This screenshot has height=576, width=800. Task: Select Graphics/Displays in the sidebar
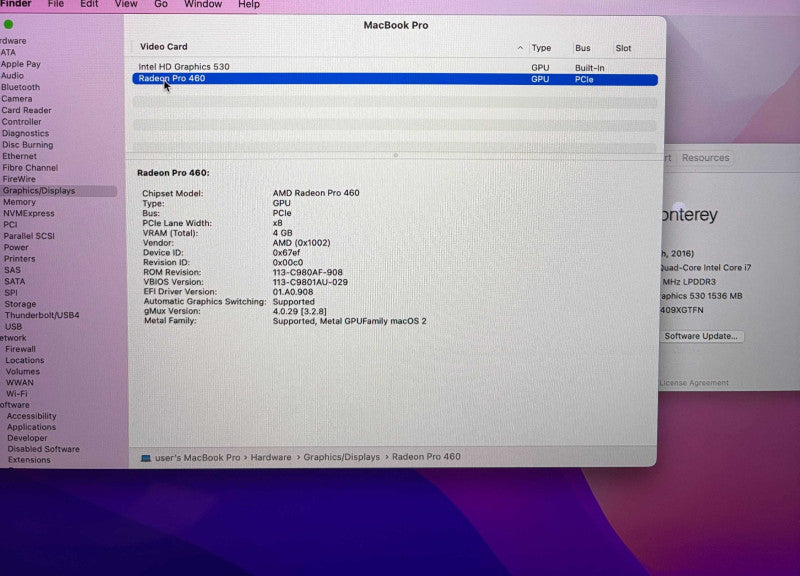[x=39, y=191]
